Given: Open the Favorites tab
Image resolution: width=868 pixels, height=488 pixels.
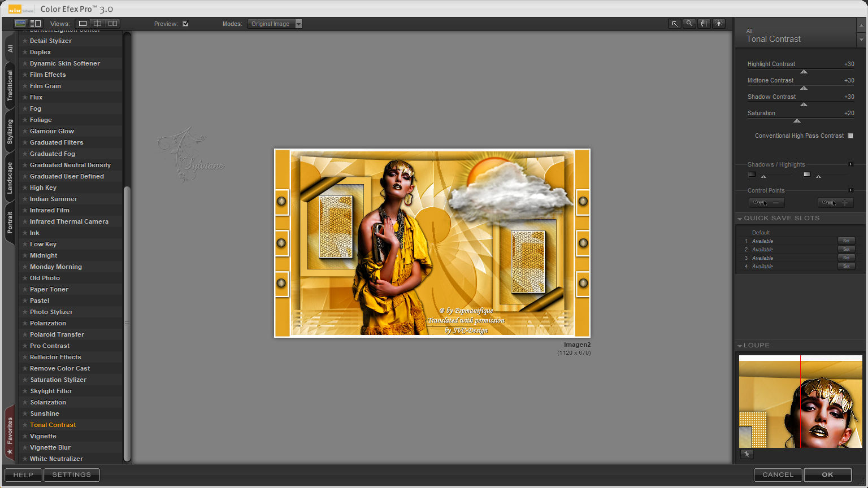Looking at the screenshot, I should (10, 434).
